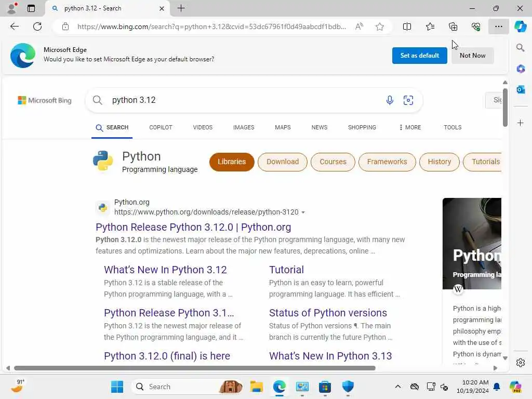Click Windows Security shield taskbar icon
This screenshot has width=532, height=399.
pos(348,387)
